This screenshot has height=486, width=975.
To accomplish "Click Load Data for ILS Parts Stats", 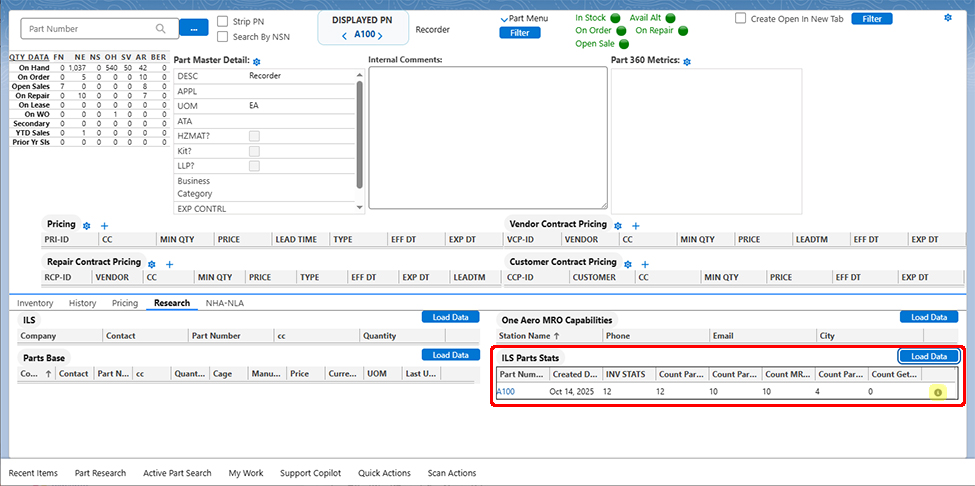I will 928,357.
